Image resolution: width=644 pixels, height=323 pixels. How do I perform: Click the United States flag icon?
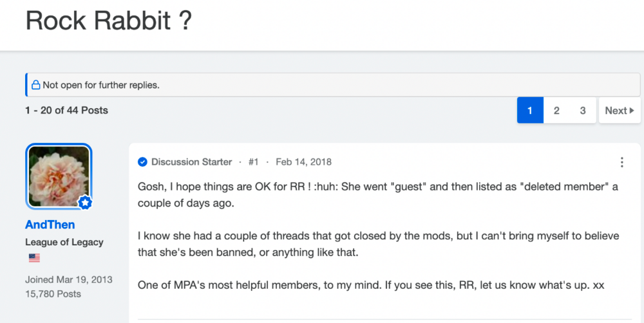tap(34, 258)
